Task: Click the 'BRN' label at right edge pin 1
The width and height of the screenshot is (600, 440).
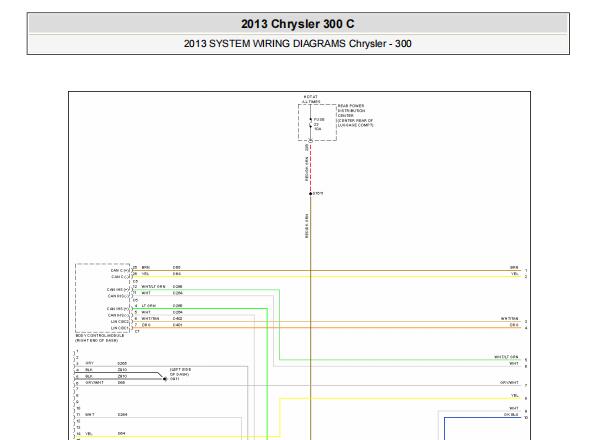Action: pos(514,267)
